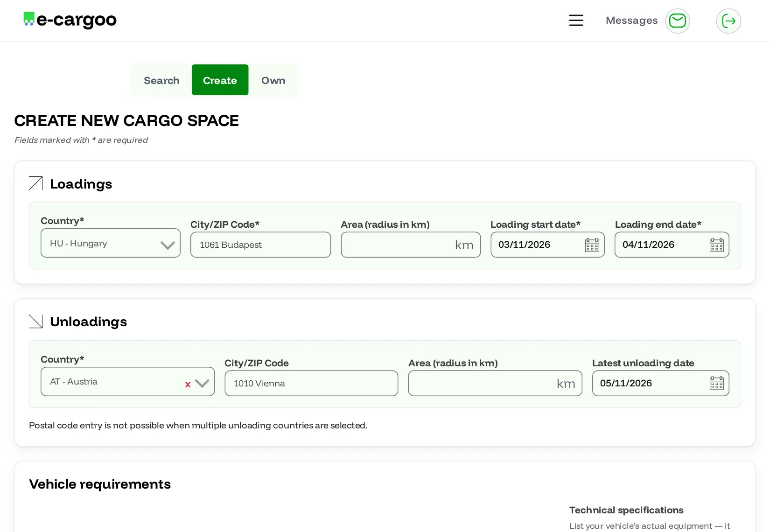Click the postal code entry notice text
The image size is (770, 532).
click(198, 425)
